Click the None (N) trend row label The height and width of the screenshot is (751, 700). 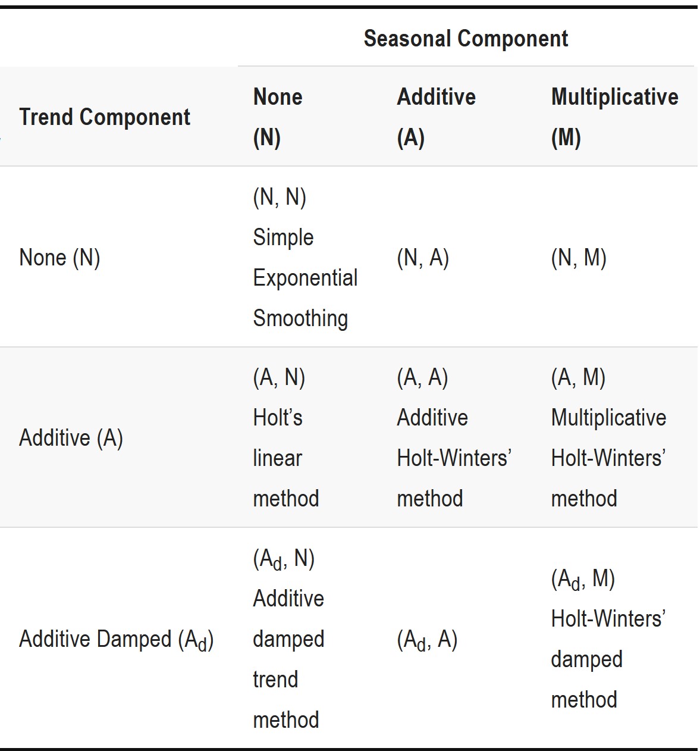(x=59, y=258)
